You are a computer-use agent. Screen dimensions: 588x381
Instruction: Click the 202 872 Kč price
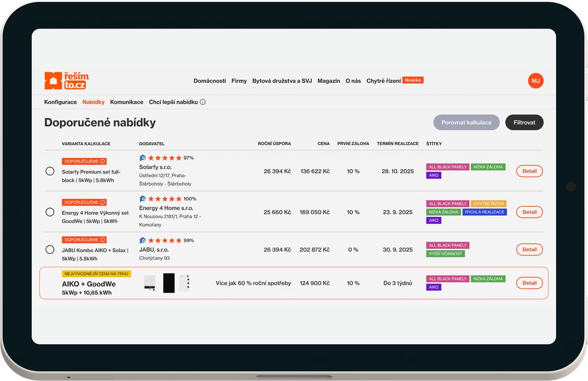315,250
